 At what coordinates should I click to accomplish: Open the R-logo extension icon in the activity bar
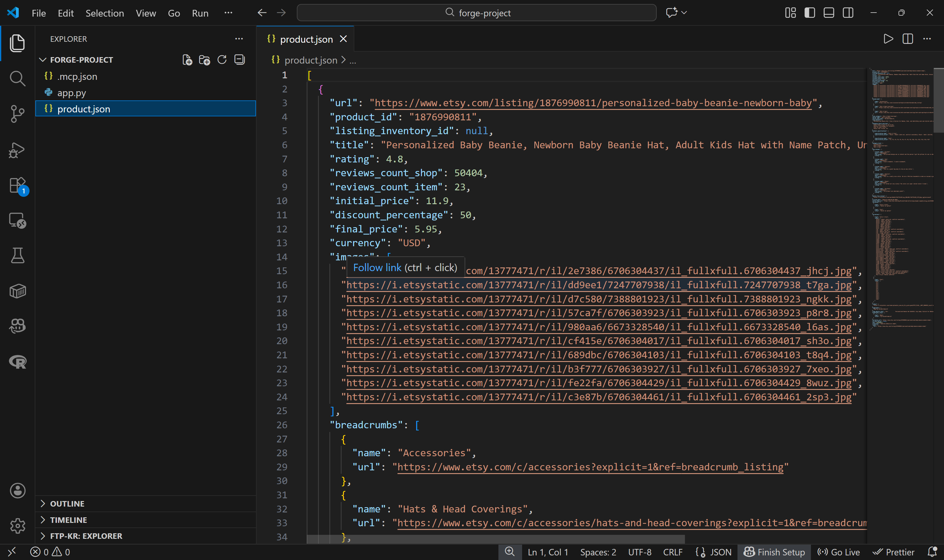click(18, 362)
